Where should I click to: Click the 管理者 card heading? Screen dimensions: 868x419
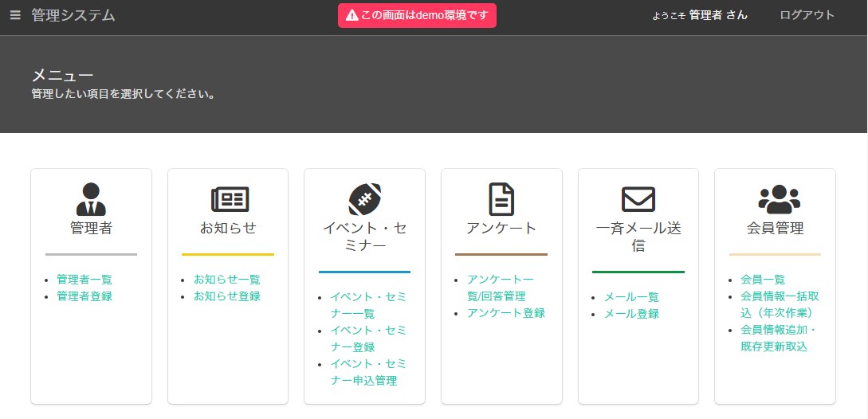click(x=92, y=228)
